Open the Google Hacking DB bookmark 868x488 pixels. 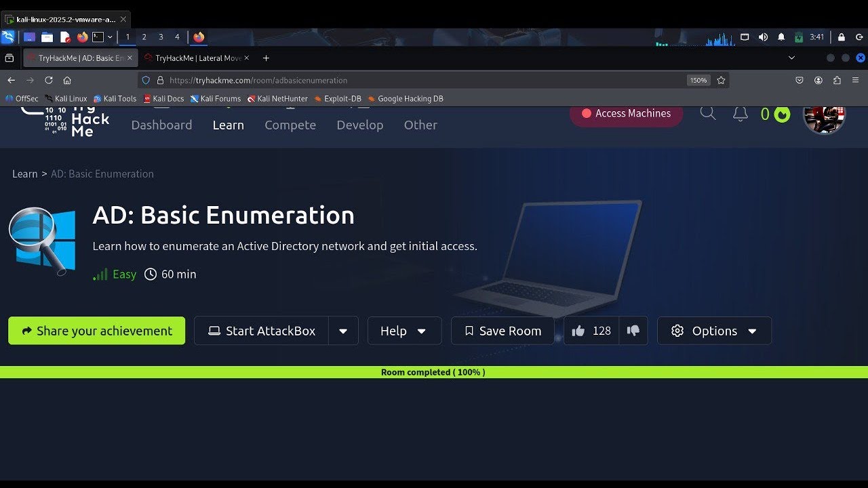[406, 98]
